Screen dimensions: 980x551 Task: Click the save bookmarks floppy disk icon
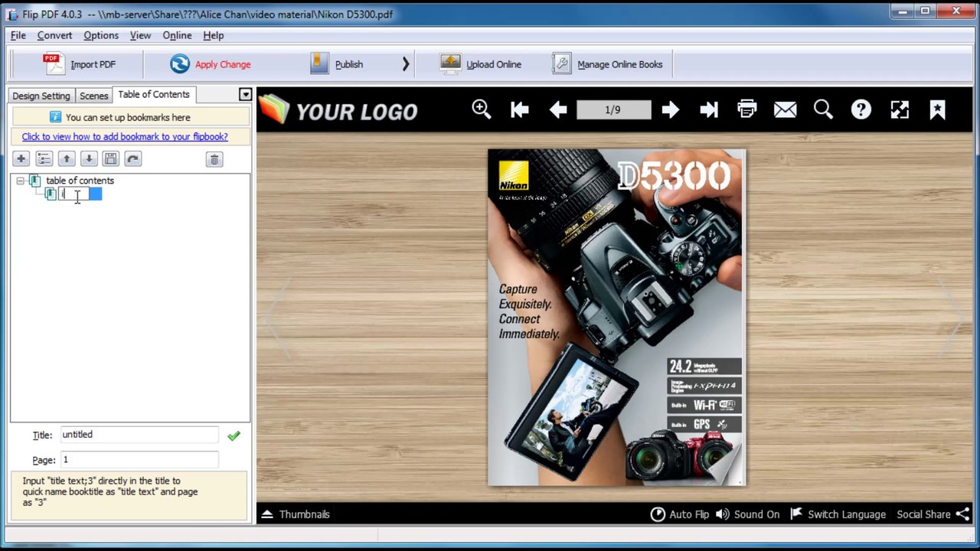(x=111, y=158)
